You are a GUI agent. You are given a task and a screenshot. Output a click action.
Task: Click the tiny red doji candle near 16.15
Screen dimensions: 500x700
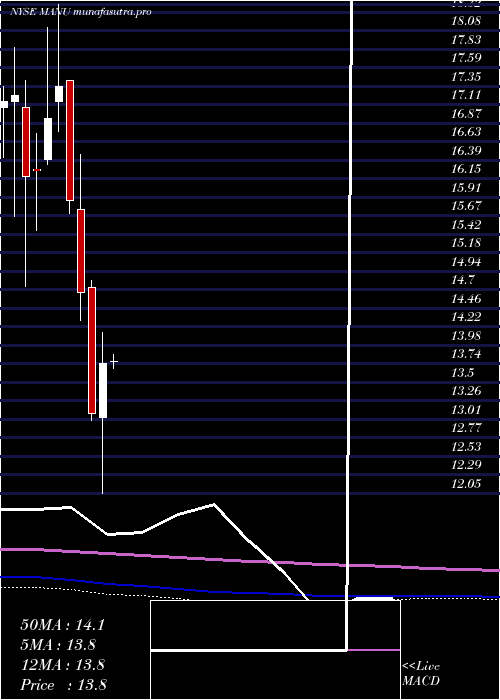click(37, 170)
